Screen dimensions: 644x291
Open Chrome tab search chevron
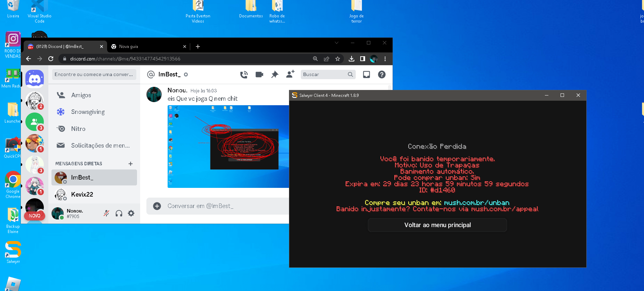[x=337, y=43]
